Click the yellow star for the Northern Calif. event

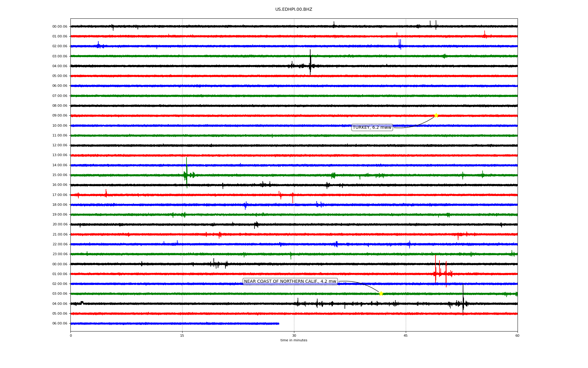[x=381, y=294]
